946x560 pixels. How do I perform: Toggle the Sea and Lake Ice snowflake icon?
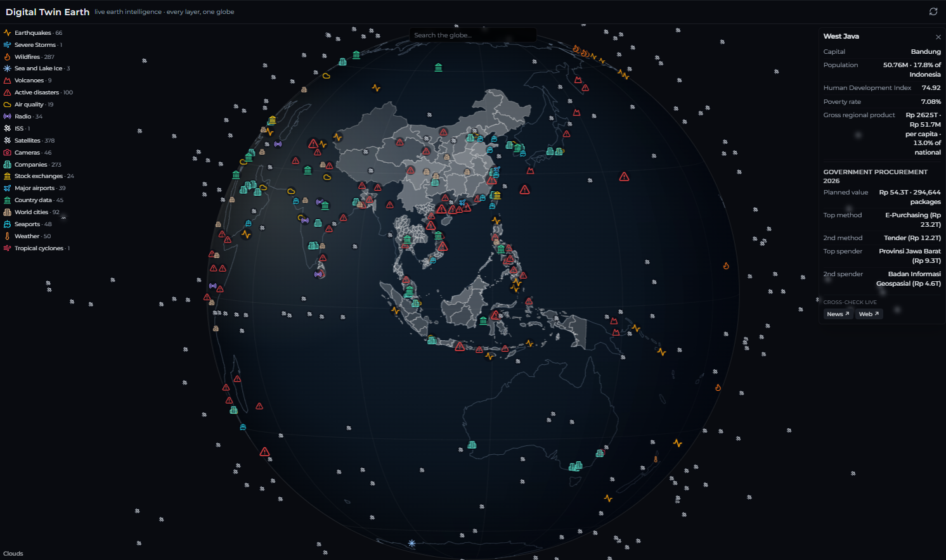click(x=8, y=68)
